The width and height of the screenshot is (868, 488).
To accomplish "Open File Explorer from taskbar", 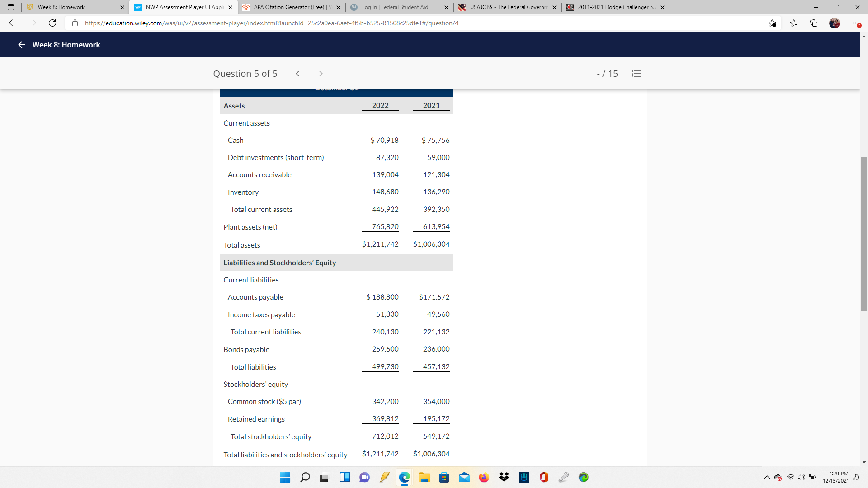I will 424,477.
